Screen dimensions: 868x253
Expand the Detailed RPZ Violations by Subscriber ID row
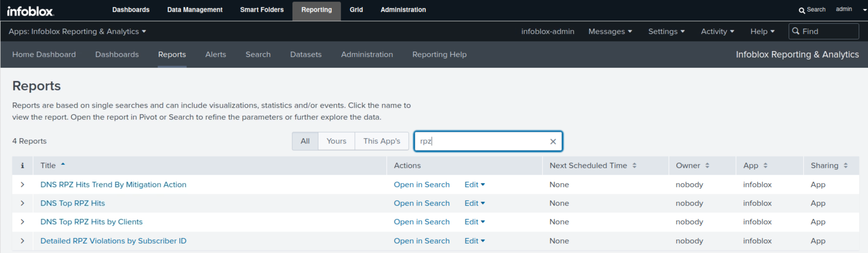tap(22, 241)
